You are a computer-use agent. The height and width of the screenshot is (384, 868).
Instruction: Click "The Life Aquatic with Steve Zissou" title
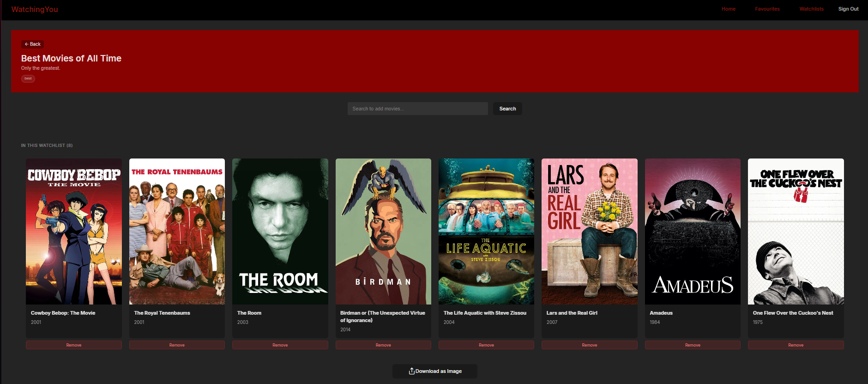point(485,313)
